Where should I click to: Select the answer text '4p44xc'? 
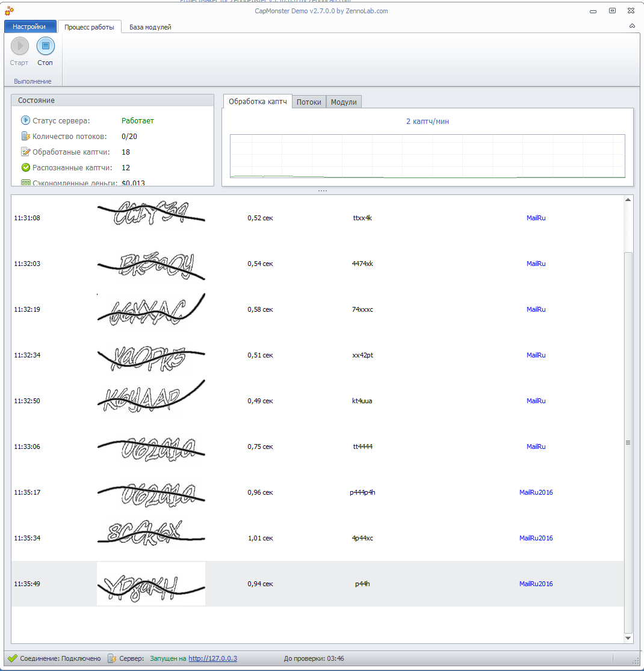pos(362,538)
